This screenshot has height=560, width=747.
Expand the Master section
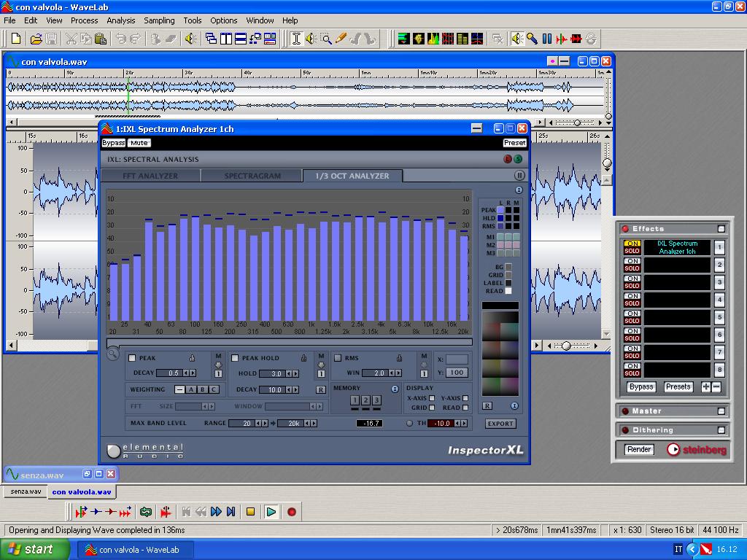tap(721, 411)
